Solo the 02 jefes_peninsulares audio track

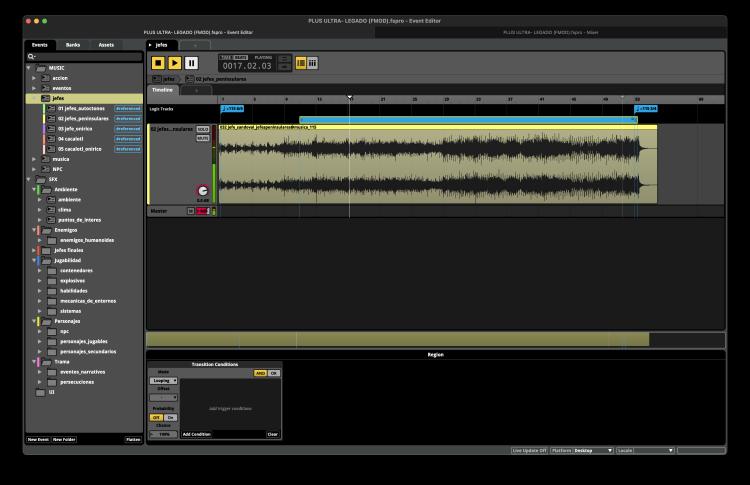[x=203, y=129]
